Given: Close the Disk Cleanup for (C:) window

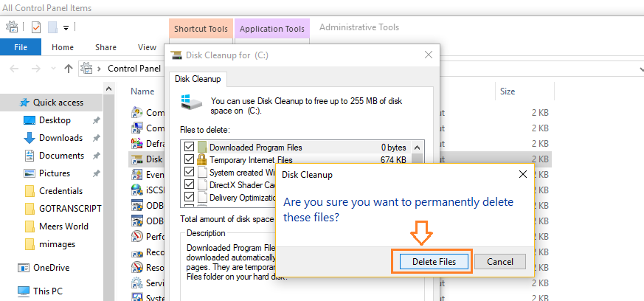Looking at the screenshot, I should click(x=429, y=55).
